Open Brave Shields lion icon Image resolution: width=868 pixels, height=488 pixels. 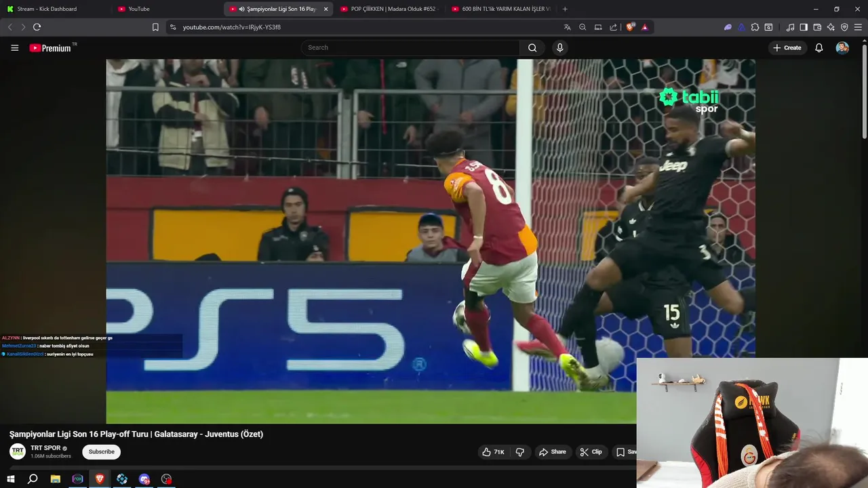629,27
